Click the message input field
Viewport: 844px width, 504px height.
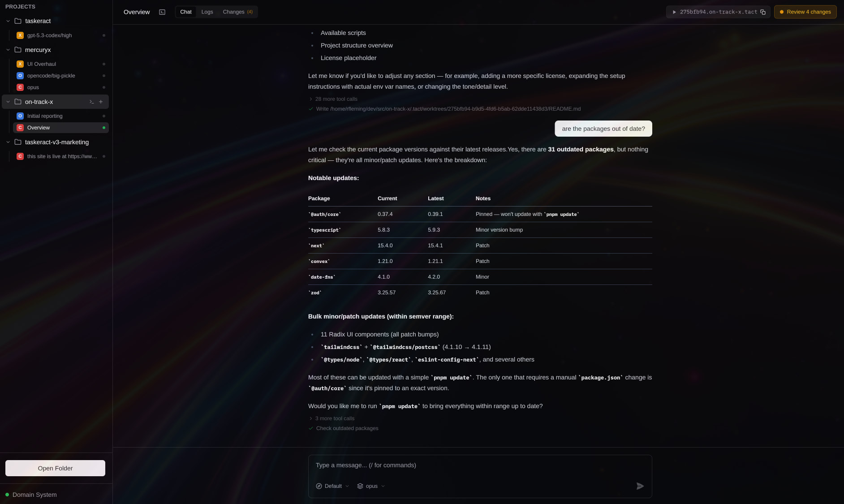pyautogui.click(x=480, y=465)
